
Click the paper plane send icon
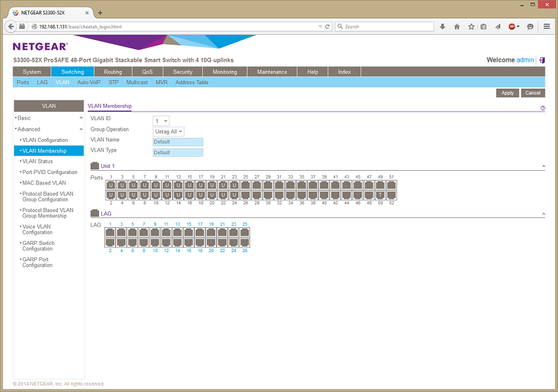(x=498, y=27)
